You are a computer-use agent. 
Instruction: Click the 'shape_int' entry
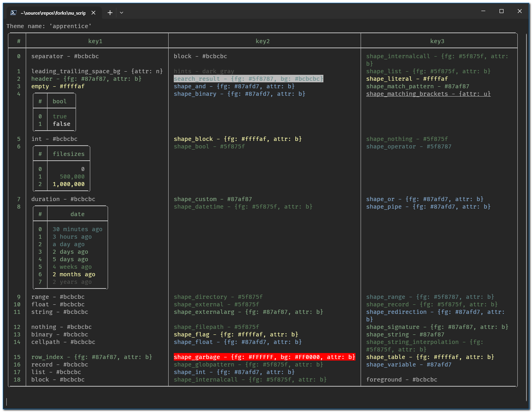[234, 372]
